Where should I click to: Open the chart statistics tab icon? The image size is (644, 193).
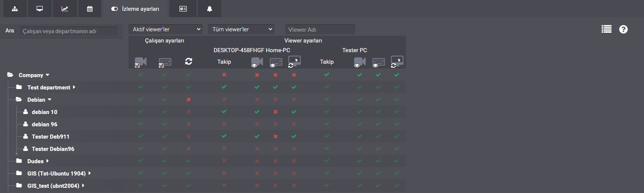pyautogui.click(x=65, y=9)
